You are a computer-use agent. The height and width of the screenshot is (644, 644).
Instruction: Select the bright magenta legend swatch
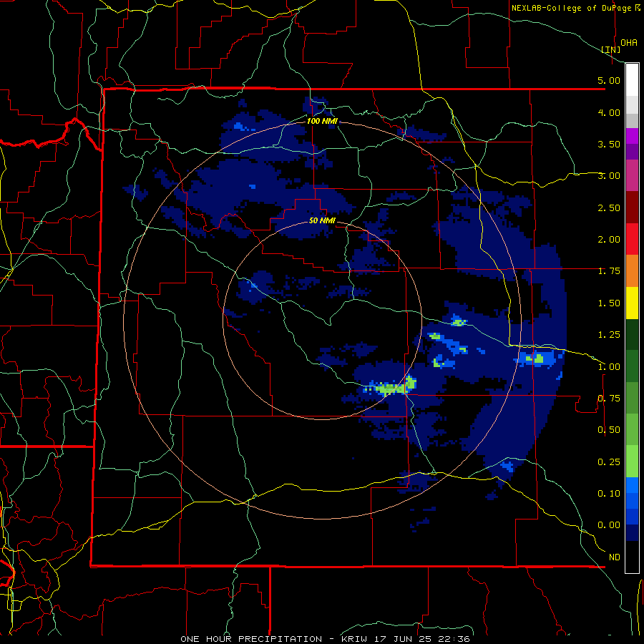point(632,136)
